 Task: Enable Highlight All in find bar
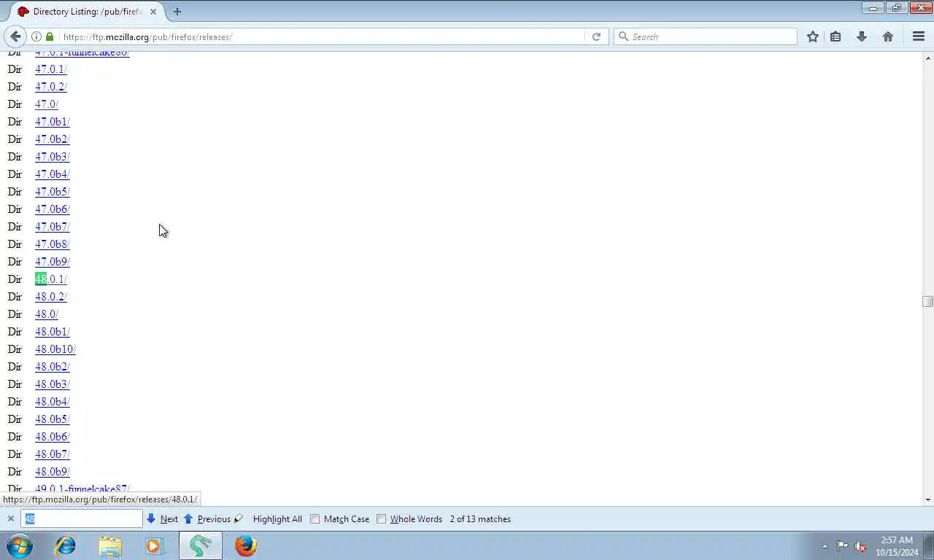coord(277,519)
